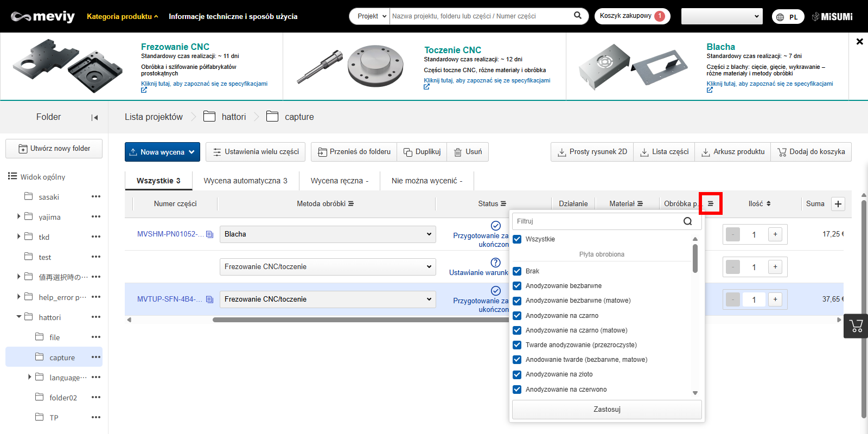The width and height of the screenshot is (868, 434).
Task: Open the more options dots for sasaki folder
Action: 96,197
